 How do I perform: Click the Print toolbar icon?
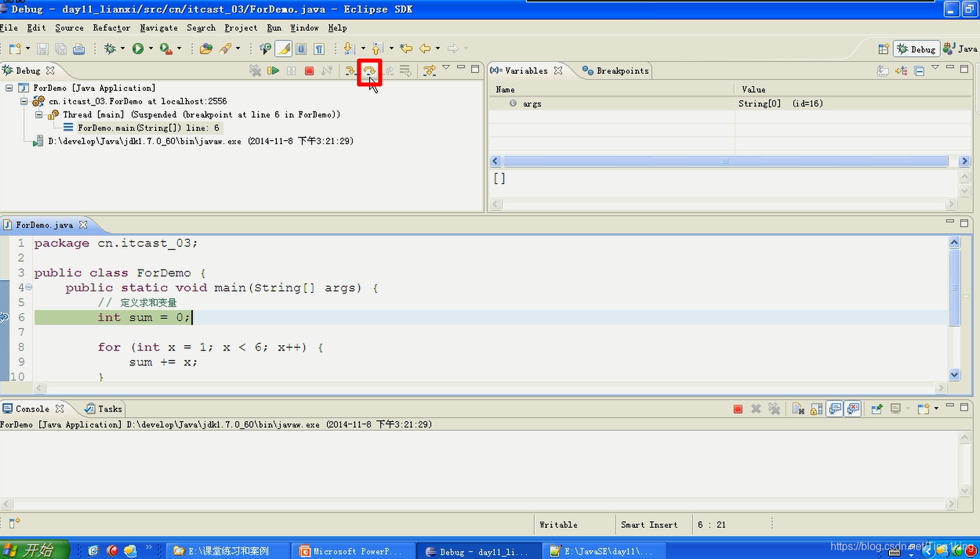[x=78, y=48]
